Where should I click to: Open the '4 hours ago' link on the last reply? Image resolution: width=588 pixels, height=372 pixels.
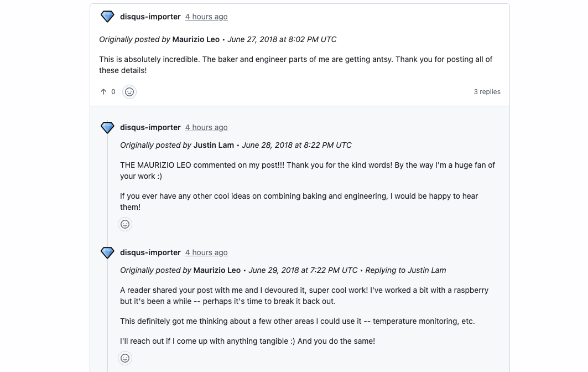(206, 252)
